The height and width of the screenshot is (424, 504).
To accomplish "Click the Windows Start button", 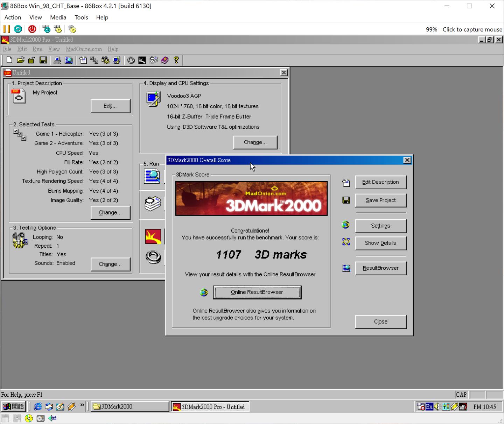I will tap(13, 407).
